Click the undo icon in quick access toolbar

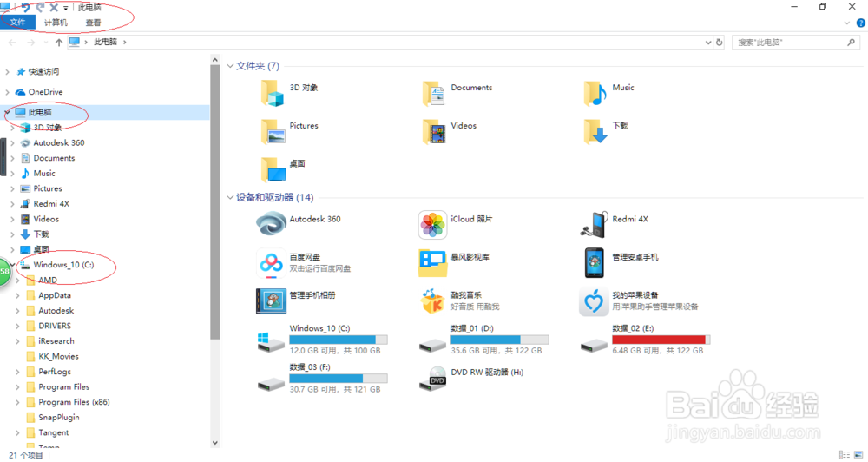25,7
